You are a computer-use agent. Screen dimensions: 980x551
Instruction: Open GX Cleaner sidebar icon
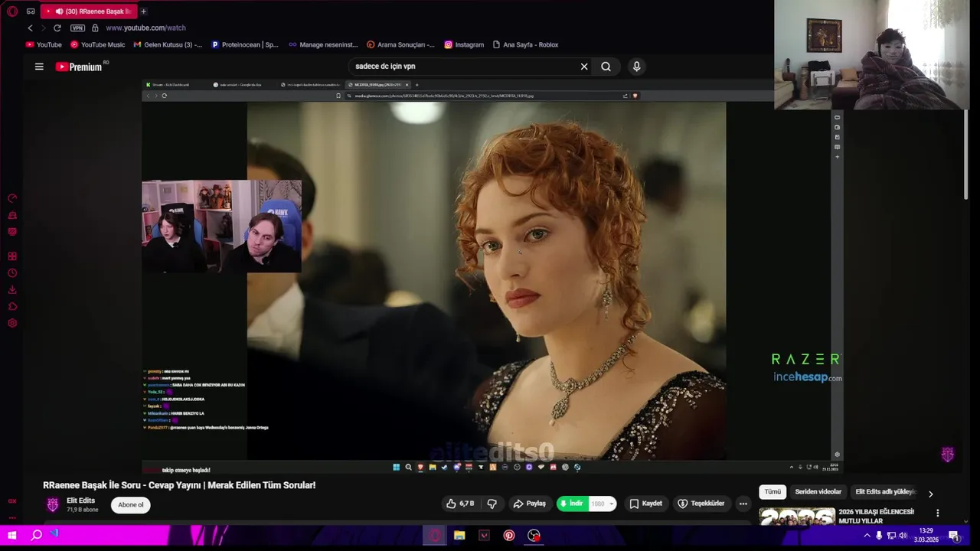(12, 215)
